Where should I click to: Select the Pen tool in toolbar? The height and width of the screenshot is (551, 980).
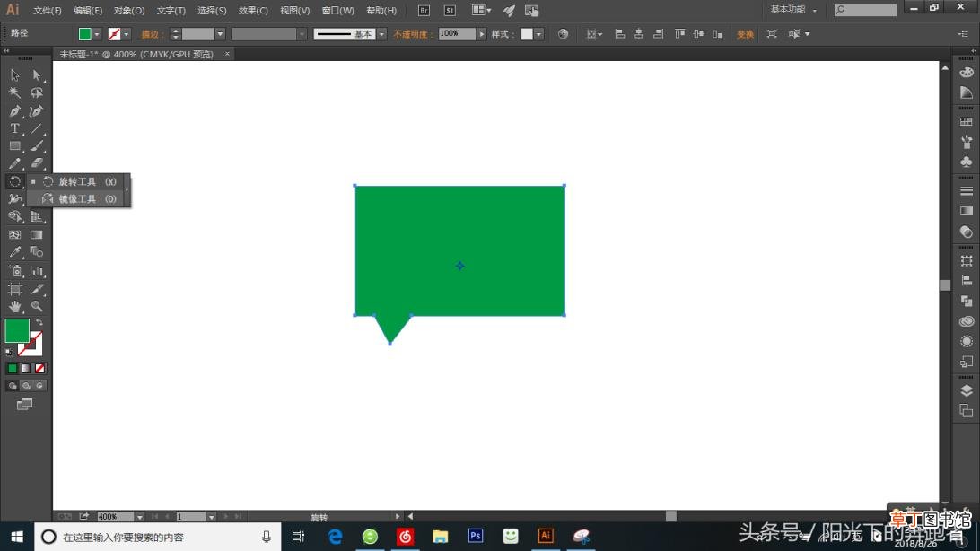point(15,111)
